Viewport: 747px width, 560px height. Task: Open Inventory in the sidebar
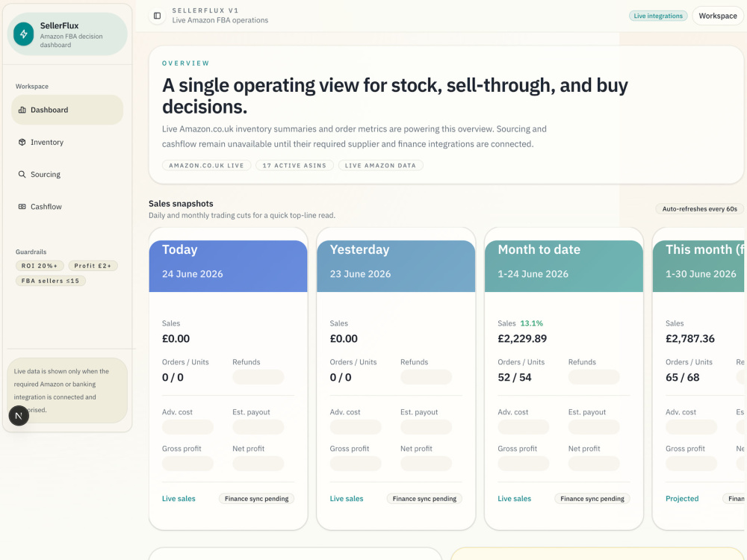click(67, 142)
